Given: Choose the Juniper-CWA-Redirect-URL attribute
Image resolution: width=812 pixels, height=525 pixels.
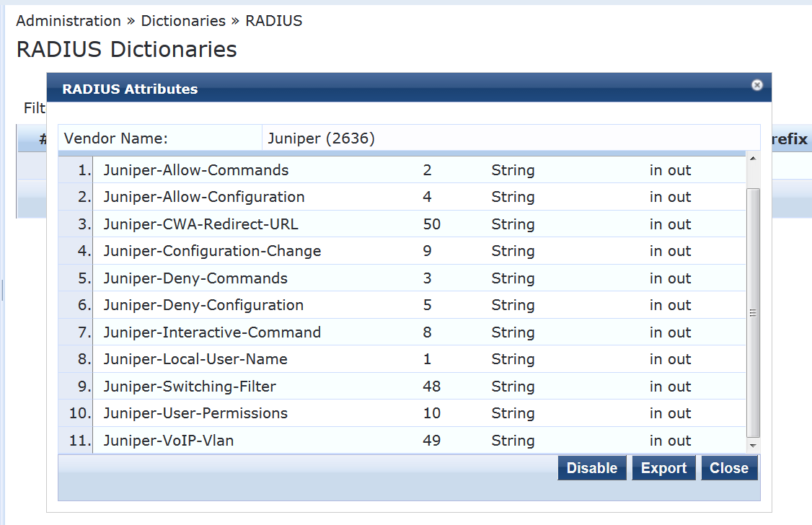Looking at the screenshot, I should point(200,224).
